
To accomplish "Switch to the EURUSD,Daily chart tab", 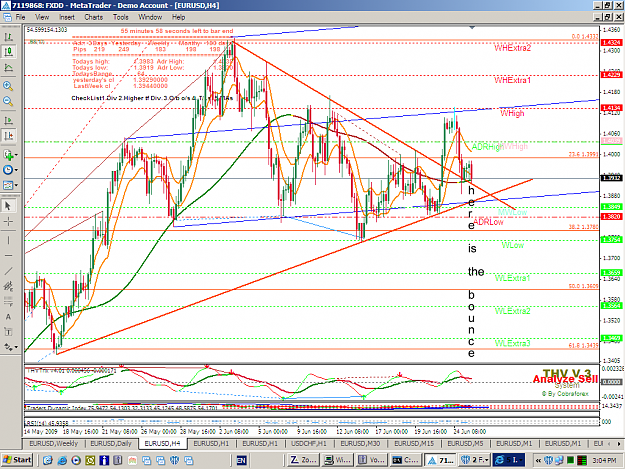I will (x=111, y=443).
